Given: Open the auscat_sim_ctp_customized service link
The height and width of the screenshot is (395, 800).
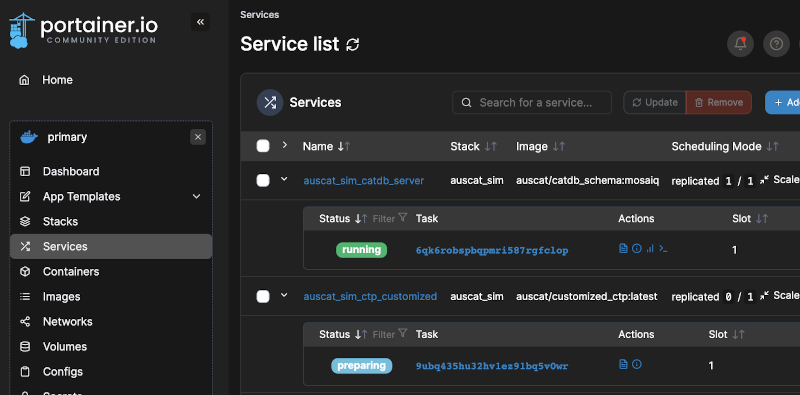Looking at the screenshot, I should coord(370,297).
